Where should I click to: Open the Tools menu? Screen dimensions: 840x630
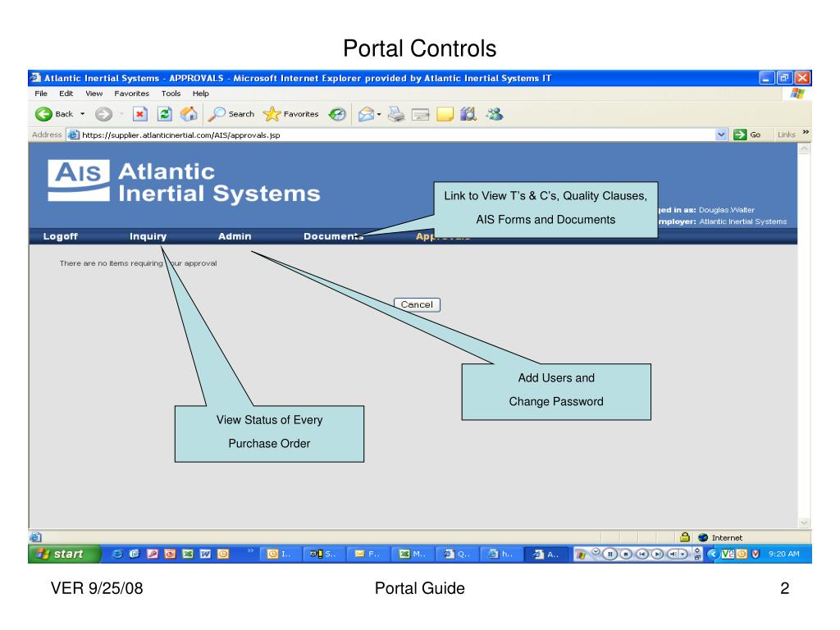pyautogui.click(x=171, y=94)
